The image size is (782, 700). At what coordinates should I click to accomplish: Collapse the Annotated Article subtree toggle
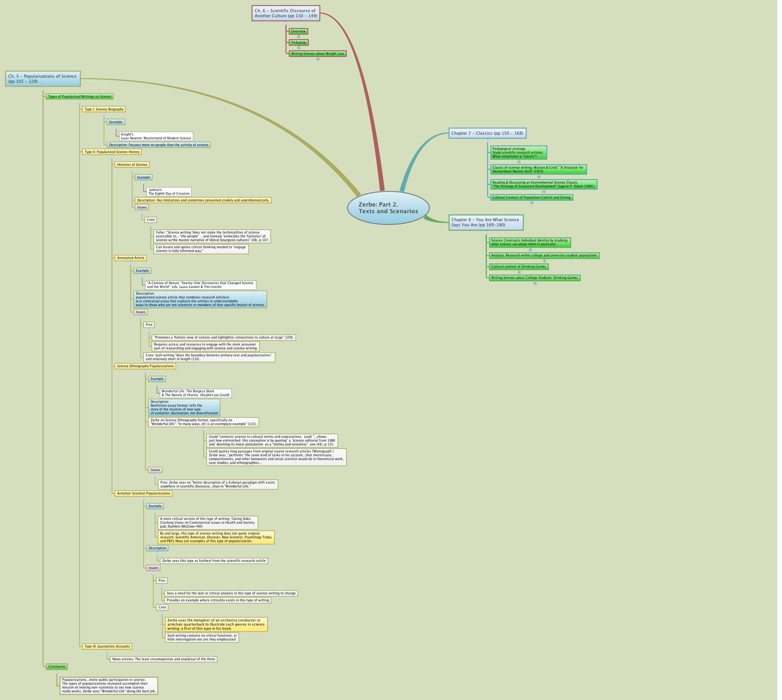(x=131, y=263)
